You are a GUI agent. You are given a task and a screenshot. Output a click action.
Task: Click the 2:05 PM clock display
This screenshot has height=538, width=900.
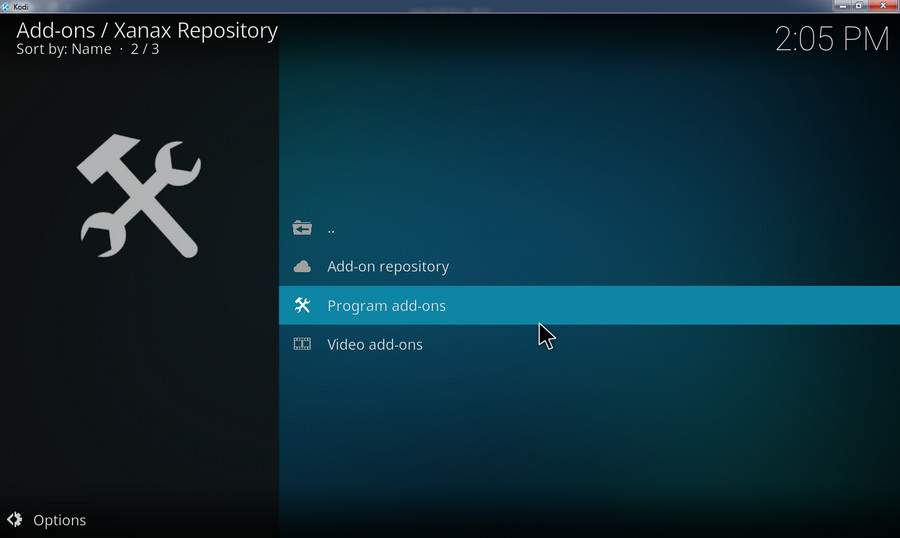[832, 39]
